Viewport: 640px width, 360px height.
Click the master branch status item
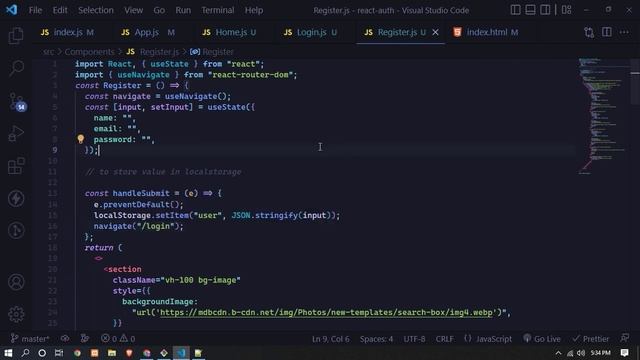tap(30, 339)
